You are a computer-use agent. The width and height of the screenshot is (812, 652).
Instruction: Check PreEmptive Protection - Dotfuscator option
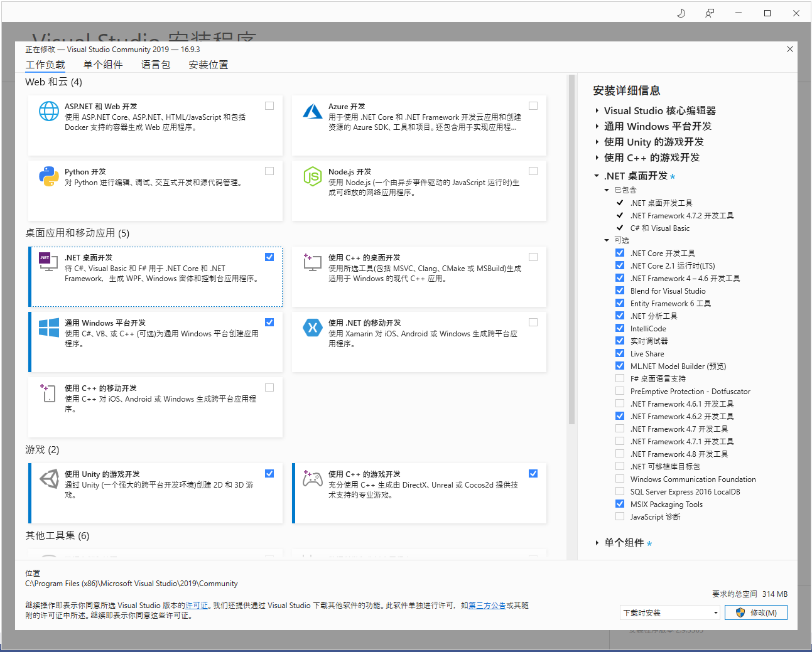[x=620, y=391]
